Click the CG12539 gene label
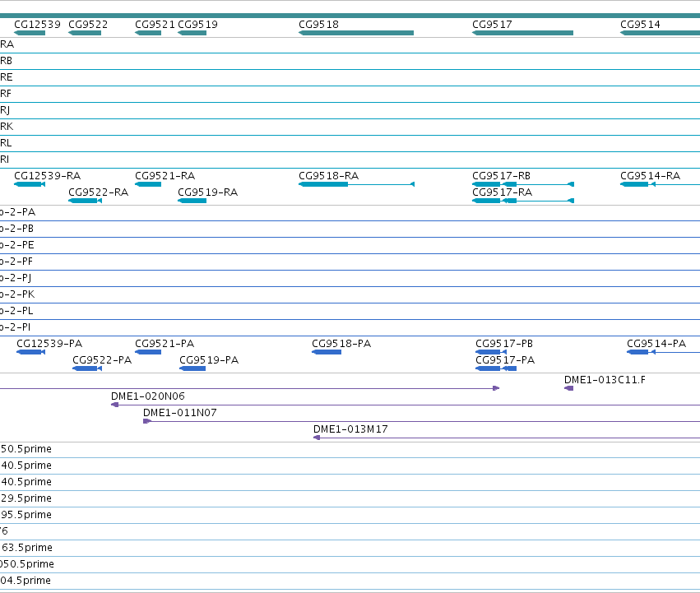The image size is (700, 593). point(37,25)
